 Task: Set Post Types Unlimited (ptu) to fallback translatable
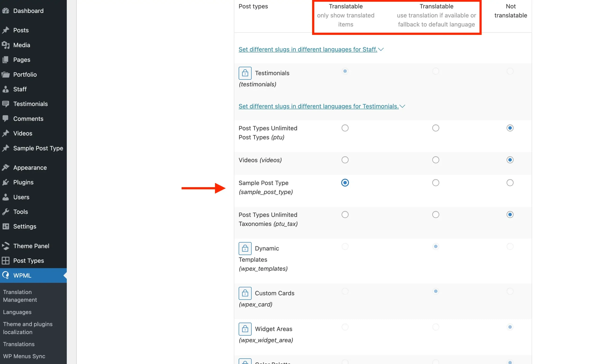pyautogui.click(x=436, y=128)
